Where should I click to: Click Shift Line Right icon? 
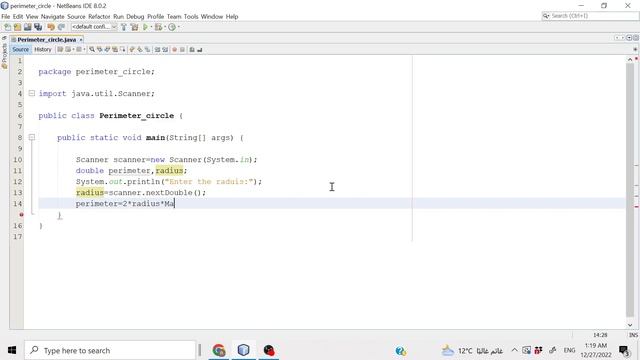(x=165, y=49)
